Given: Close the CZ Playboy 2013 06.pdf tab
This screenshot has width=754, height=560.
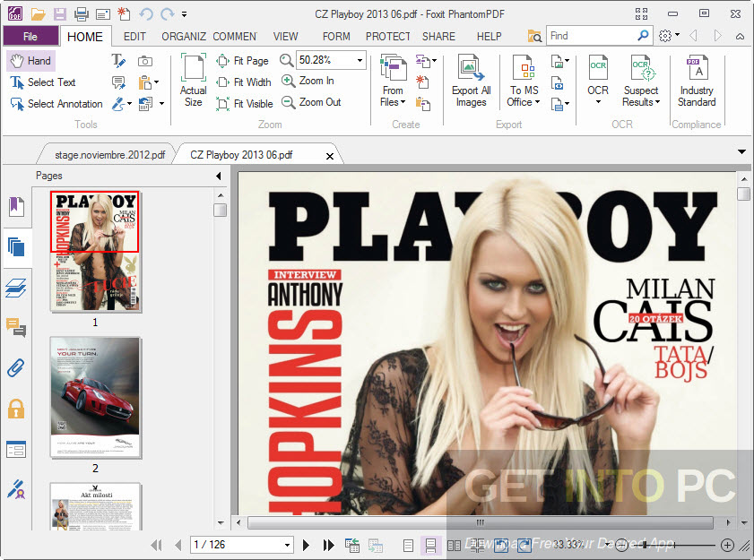Looking at the screenshot, I should coord(330,156).
